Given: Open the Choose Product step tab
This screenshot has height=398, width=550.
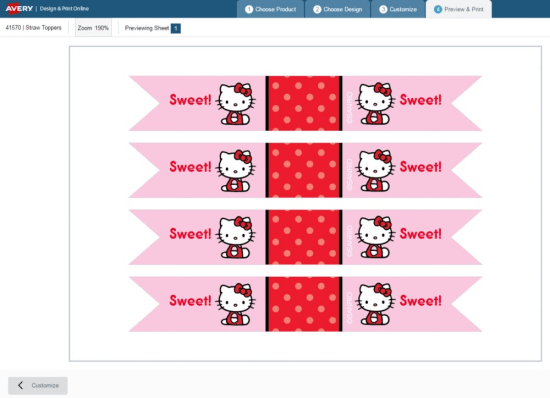Looking at the screenshot, I should pyautogui.click(x=270, y=9).
